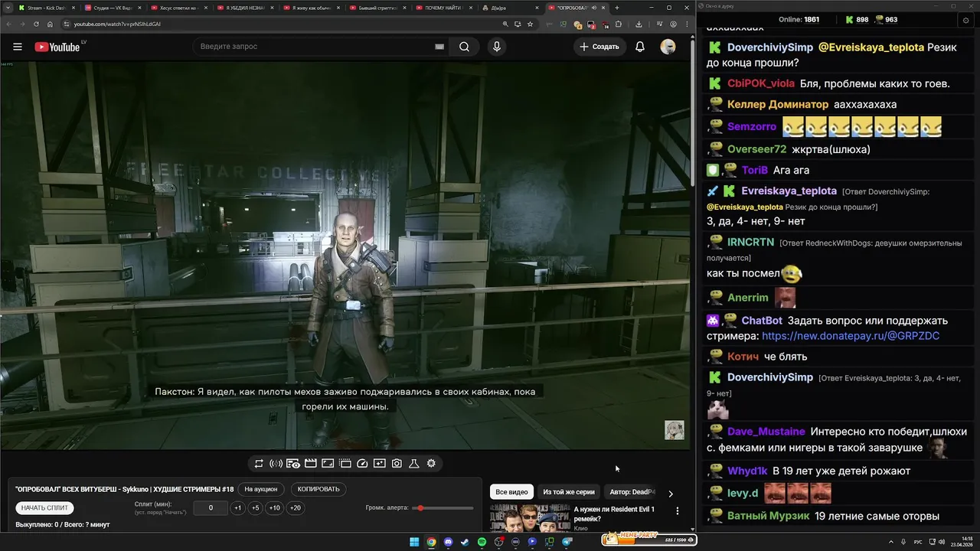Open the YouTube hamburger guide menu
The height and width of the screenshot is (551, 980).
pyautogui.click(x=18, y=47)
